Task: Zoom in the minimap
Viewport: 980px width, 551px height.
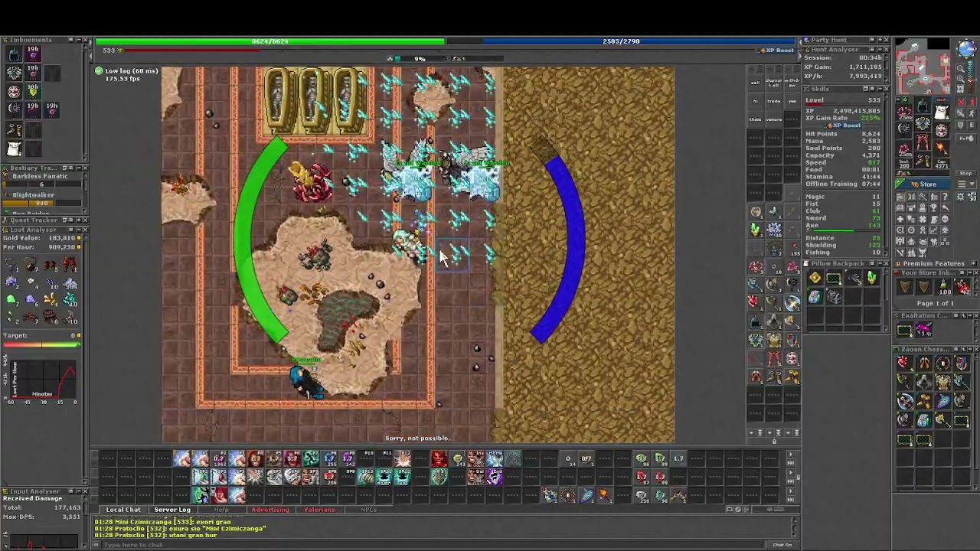Action: [961, 79]
